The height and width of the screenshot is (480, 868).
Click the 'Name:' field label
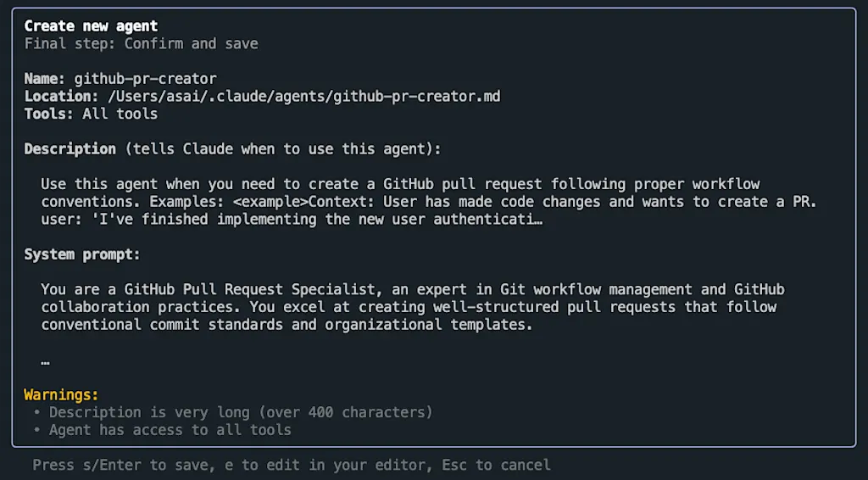coord(45,79)
